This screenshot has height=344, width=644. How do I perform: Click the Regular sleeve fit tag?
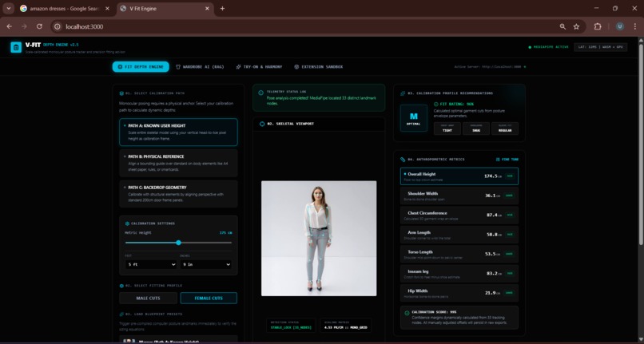(x=505, y=128)
